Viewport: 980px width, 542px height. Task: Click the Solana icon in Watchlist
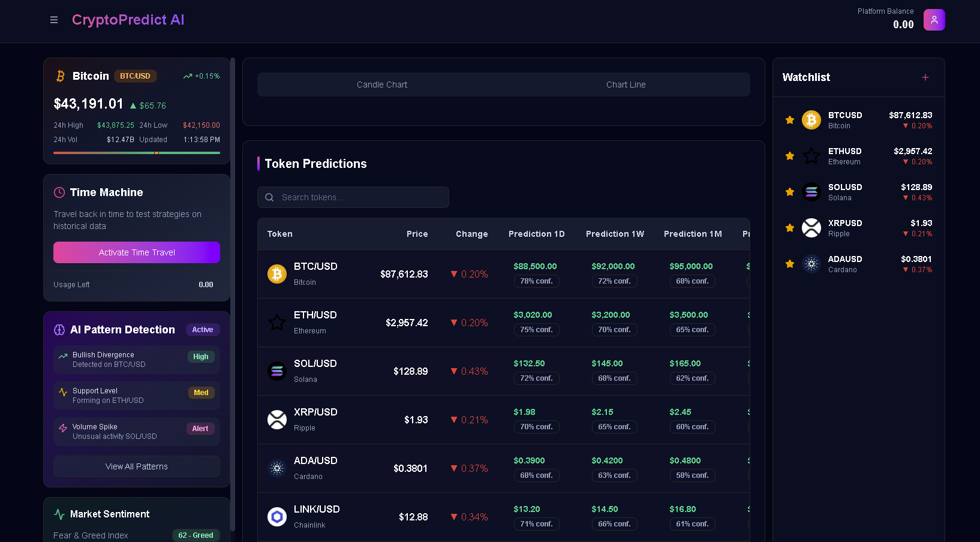point(811,192)
